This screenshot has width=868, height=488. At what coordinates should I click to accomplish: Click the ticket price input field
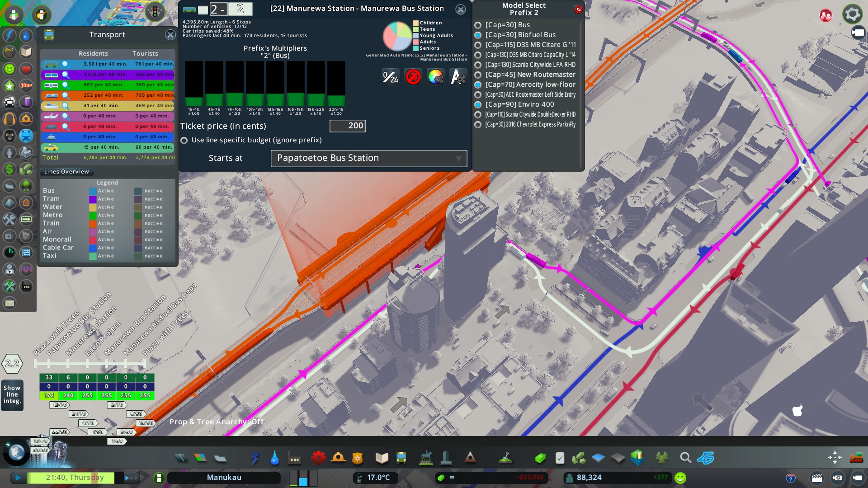click(347, 126)
